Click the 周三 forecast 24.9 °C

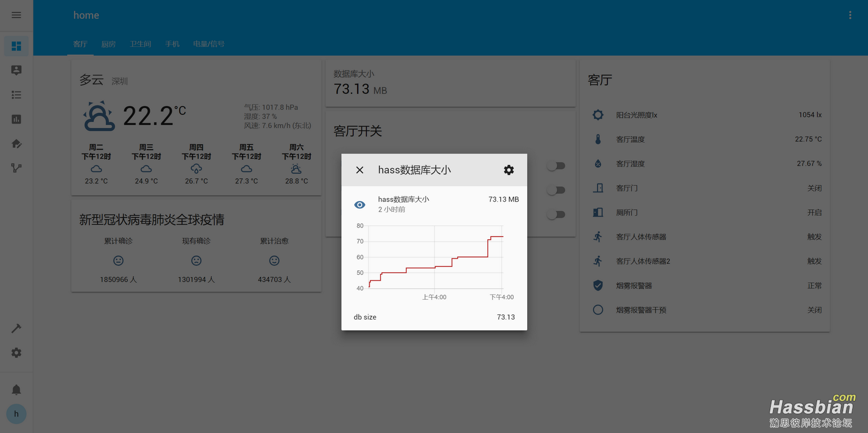pos(146,181)
